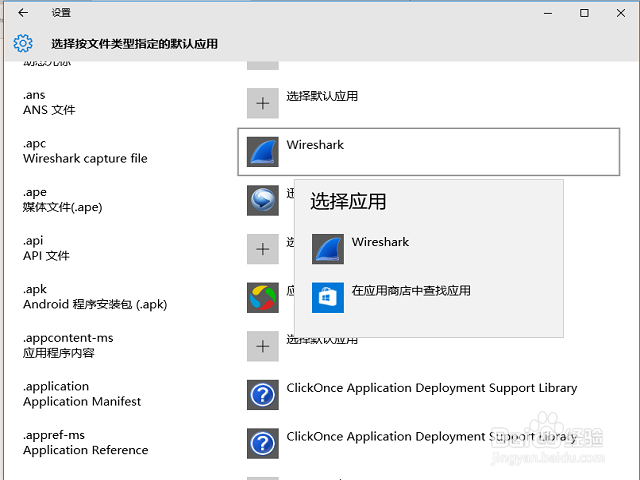
Task: Open the ClickOnce default app for .application
Action: tap(431, 388)
